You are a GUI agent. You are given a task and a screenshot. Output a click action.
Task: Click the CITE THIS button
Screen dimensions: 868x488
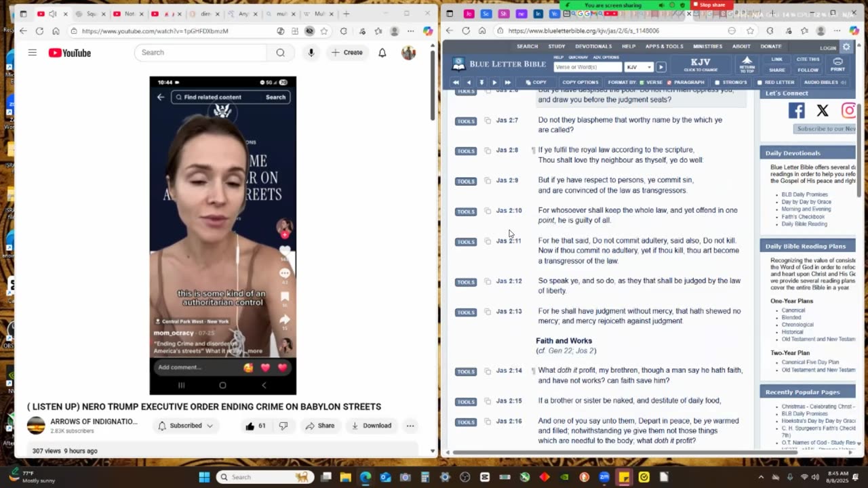[x=808, y=60]
